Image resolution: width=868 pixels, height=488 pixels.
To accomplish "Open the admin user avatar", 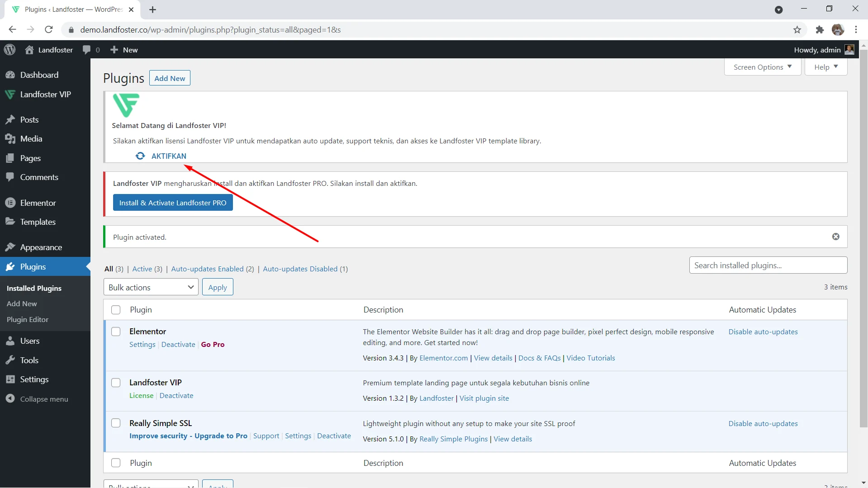I will 849,50.
